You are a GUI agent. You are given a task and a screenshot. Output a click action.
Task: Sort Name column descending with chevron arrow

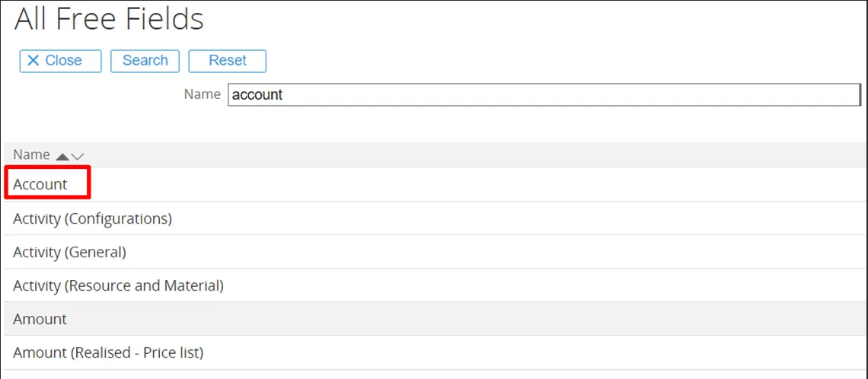coord(77,156)
